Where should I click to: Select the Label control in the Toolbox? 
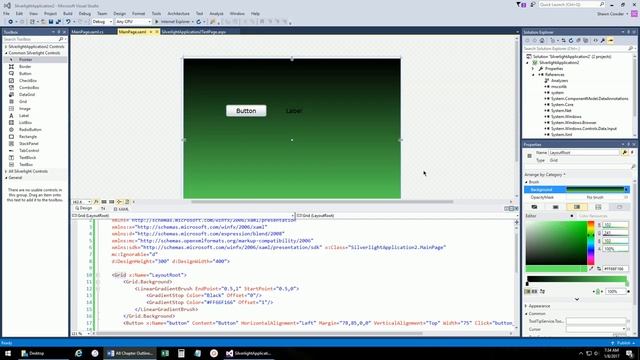click(35, 116)
